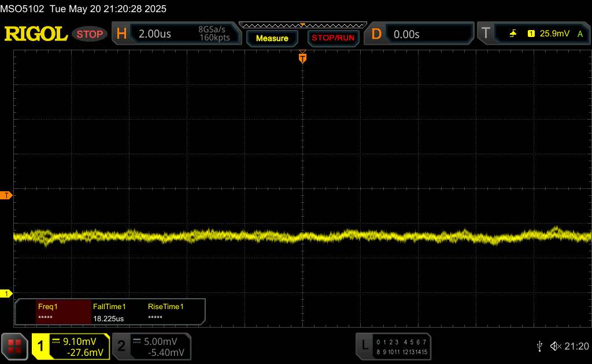
Task: Click the USB connection status icon
Action: (x=539, y=346)
